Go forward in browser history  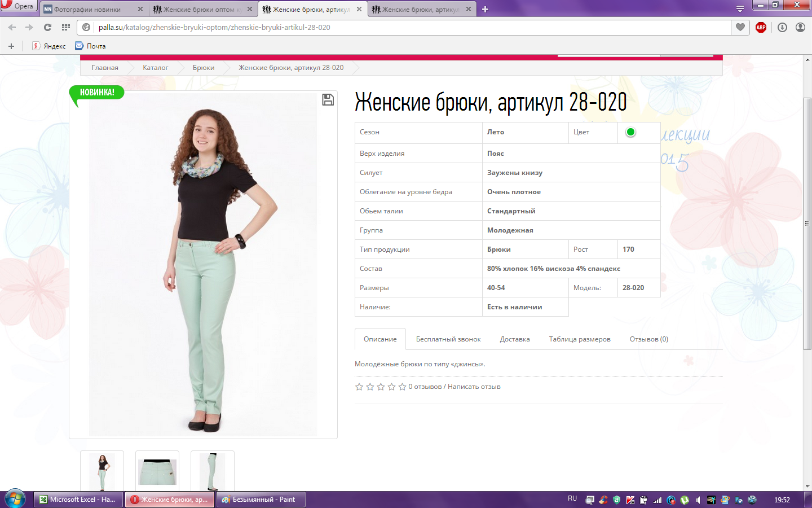pos(29,27)
